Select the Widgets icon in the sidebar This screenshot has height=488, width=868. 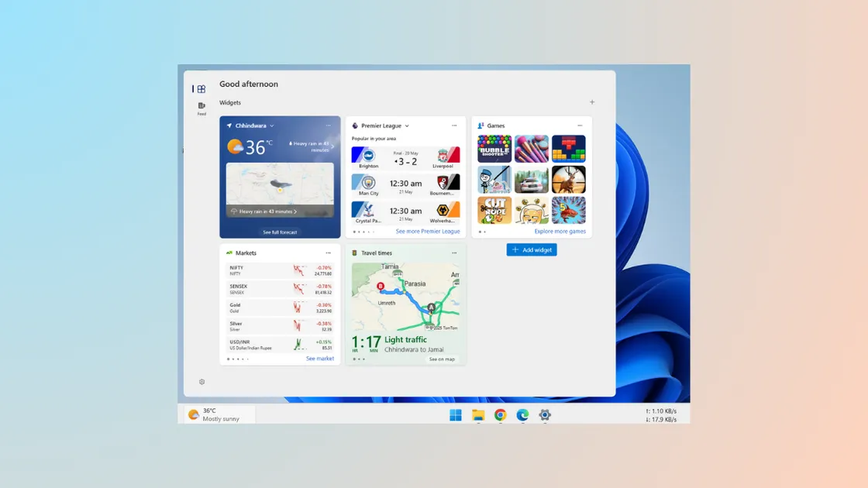(x=201, y=89)
